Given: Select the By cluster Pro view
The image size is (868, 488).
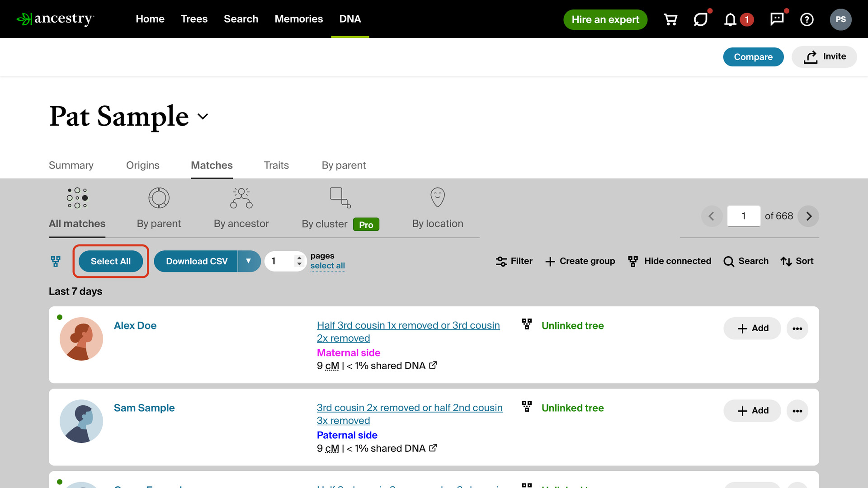Looking at the screenshot, I should [340, 209].
